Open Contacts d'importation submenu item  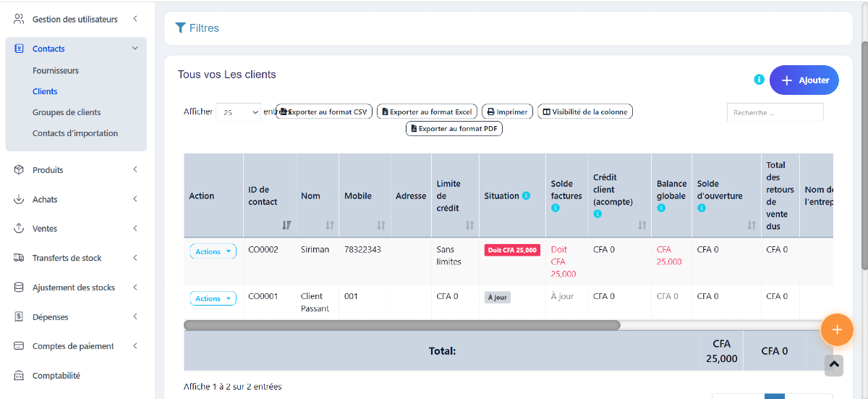coord(75,133)
